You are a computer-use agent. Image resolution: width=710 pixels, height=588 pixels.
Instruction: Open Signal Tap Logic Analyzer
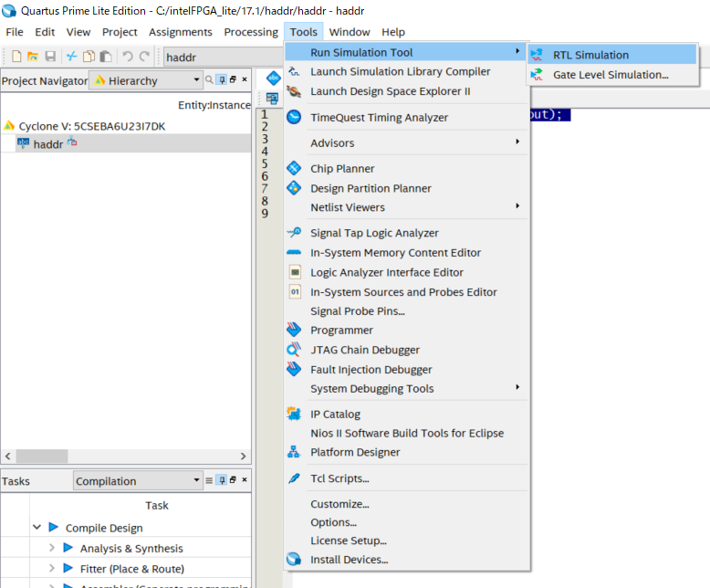coord(406,233)
